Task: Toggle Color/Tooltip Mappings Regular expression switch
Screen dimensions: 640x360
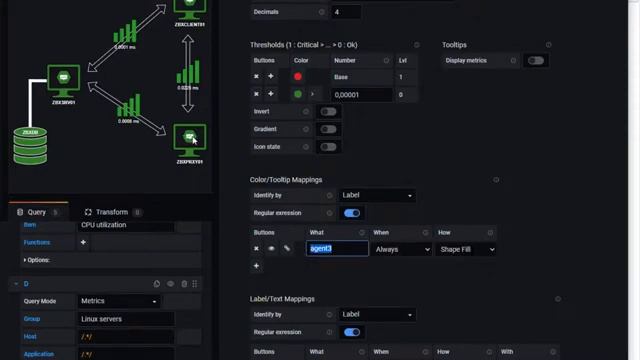Action: 352,213
